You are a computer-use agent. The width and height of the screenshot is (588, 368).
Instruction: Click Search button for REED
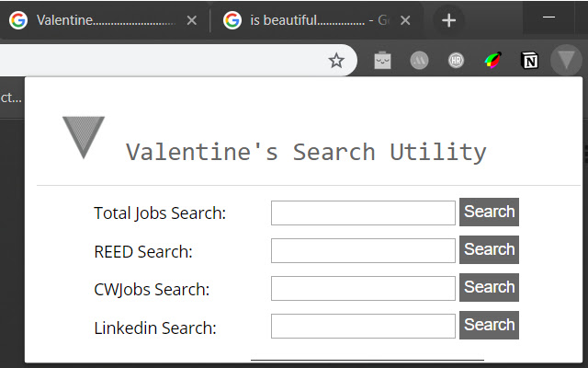(489, 249)
